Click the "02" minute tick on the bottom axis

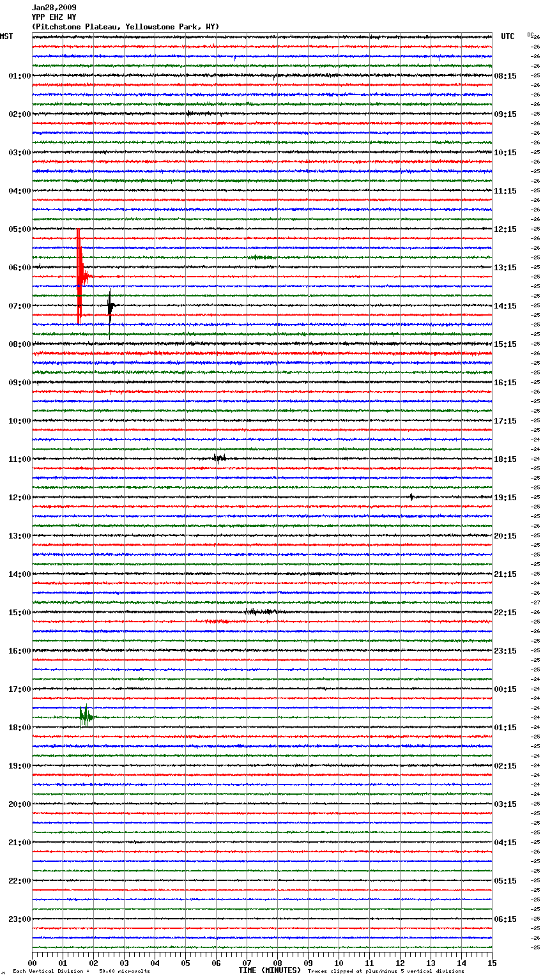[x=93, y=963]
